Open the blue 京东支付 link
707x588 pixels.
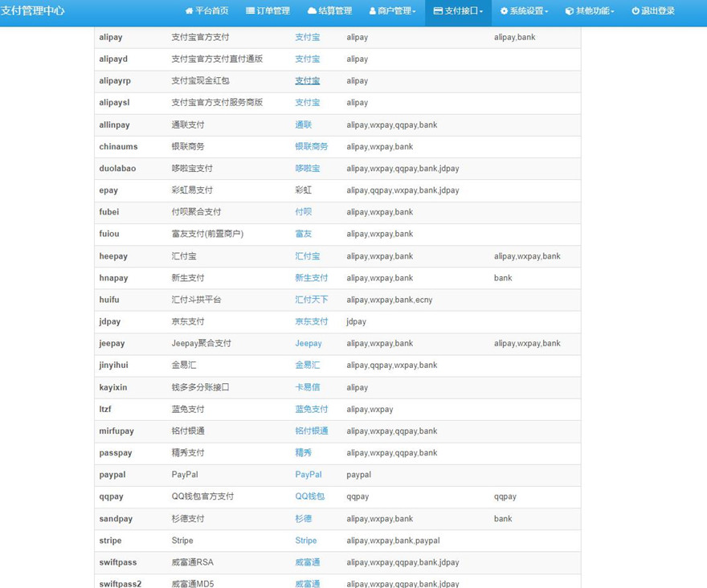point(312,321)
